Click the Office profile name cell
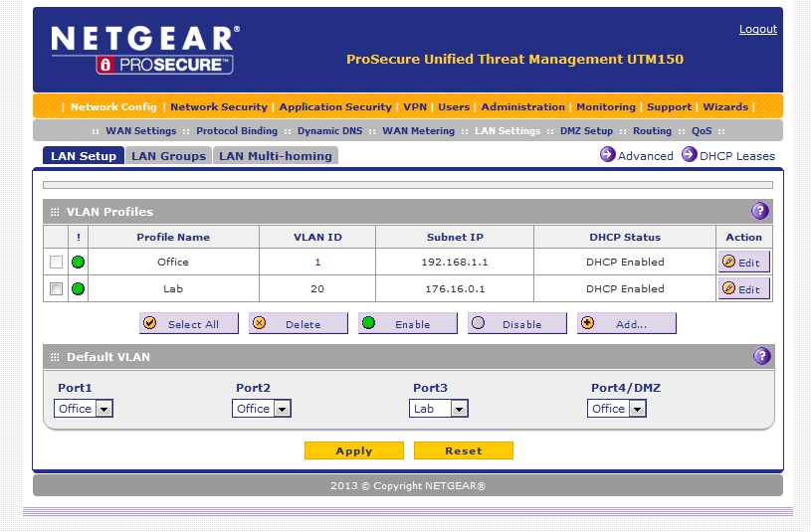The width and height of the screenshot is (811, 532). click(173, 263)
